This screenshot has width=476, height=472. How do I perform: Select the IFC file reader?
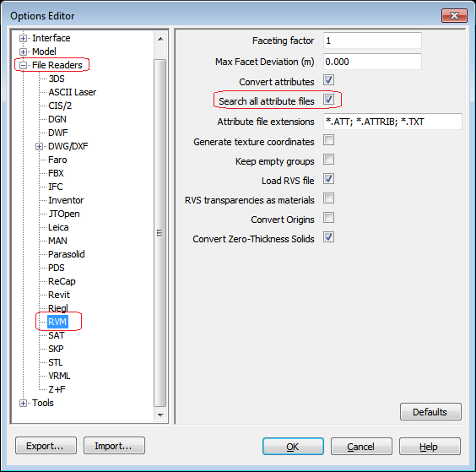click(56, 187)
